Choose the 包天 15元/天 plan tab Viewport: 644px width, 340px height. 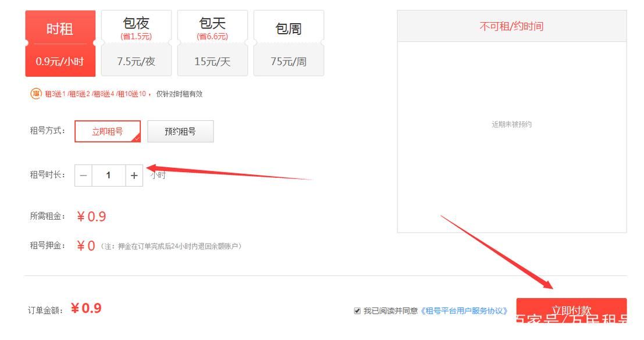pos(212,44)
